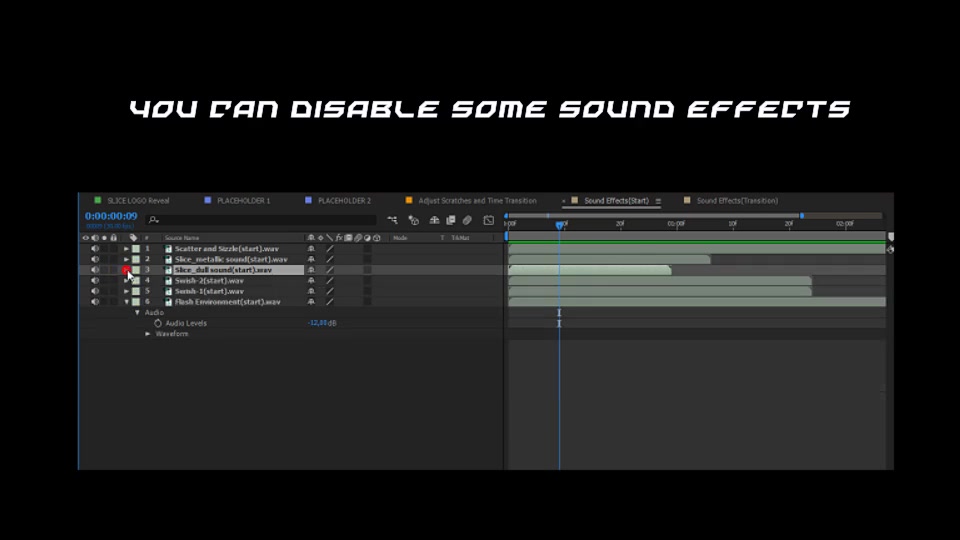This screenshot has width=960, height=540.
Task: Toggle the Draft 3D icon
Action: coord(413,220)
